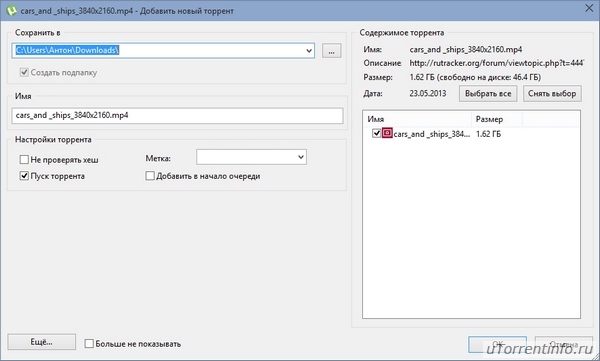Screen dimensions: 600x361
Task: Click the torrent name input field
Action: click(177, 115)
